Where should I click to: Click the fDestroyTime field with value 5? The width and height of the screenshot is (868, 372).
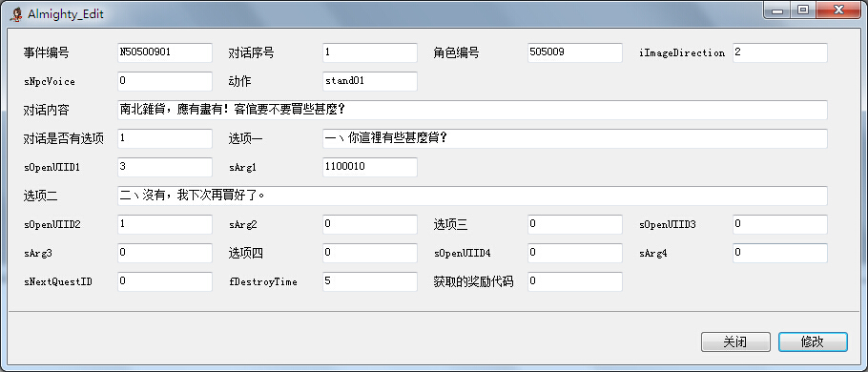pyautogui.click(x=370, y=281)
